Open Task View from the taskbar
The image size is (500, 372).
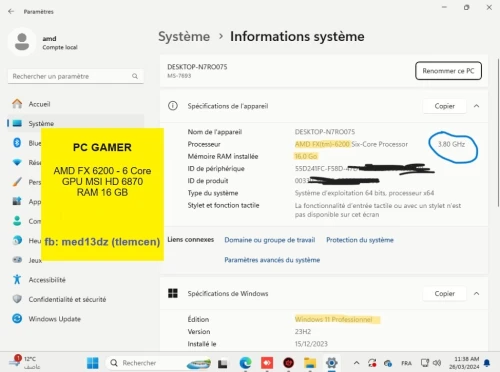(223, 363)
